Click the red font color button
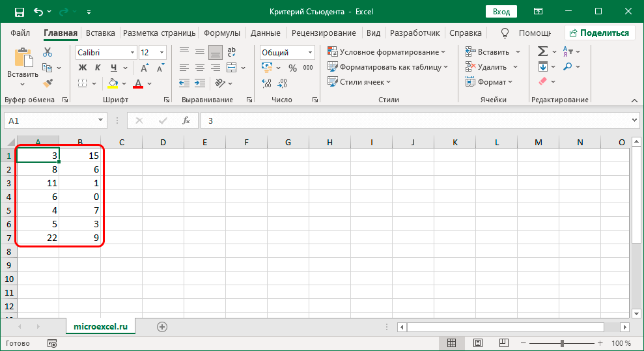 [138, 83]
